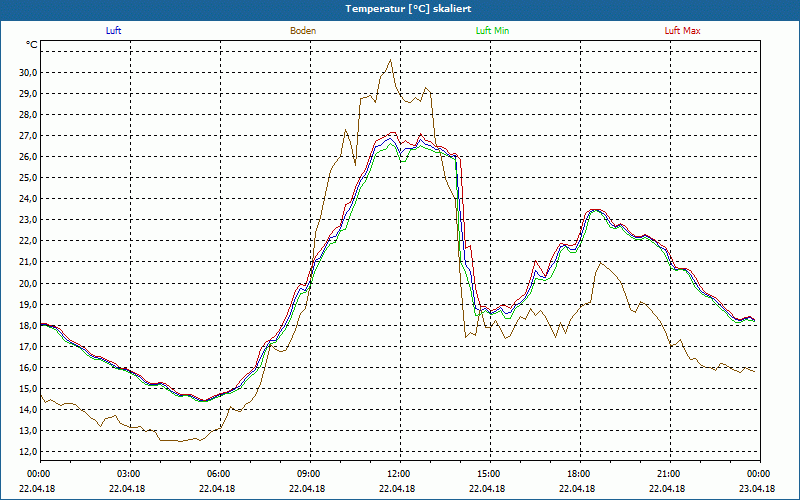This screenshot has height=500, width=800.
Task: Click the 29,0 y-axis value
Action: pos(29,93)
